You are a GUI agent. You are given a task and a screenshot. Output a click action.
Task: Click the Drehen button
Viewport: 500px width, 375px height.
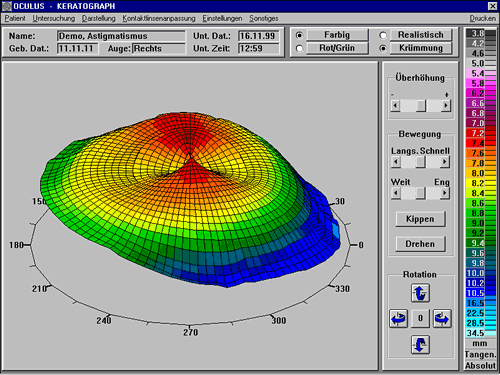[420, 244]
